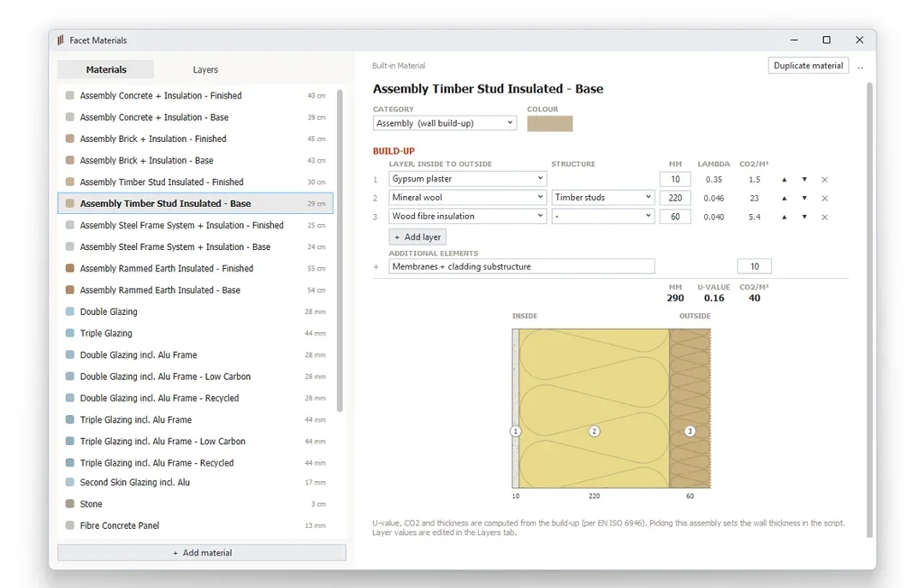Image resolution: width=924 pixels, height=588 pixels.
Task: Edit the Wood fibre thickness field
Action: tap(675, 217)
